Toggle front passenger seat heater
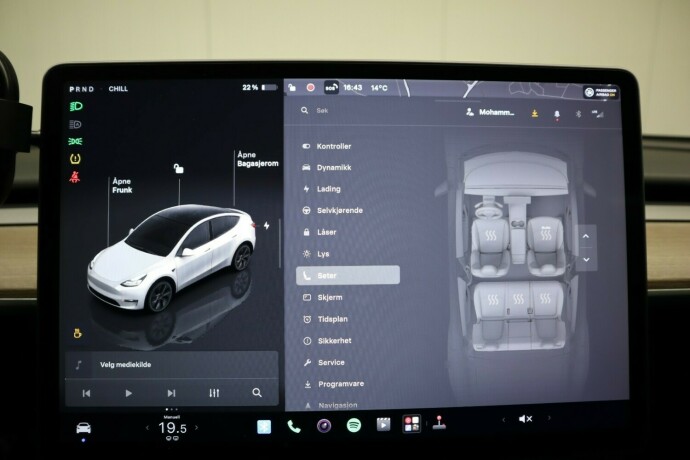Image resolution: width=690 pixels, height=460 pixels. pos(546,233)
